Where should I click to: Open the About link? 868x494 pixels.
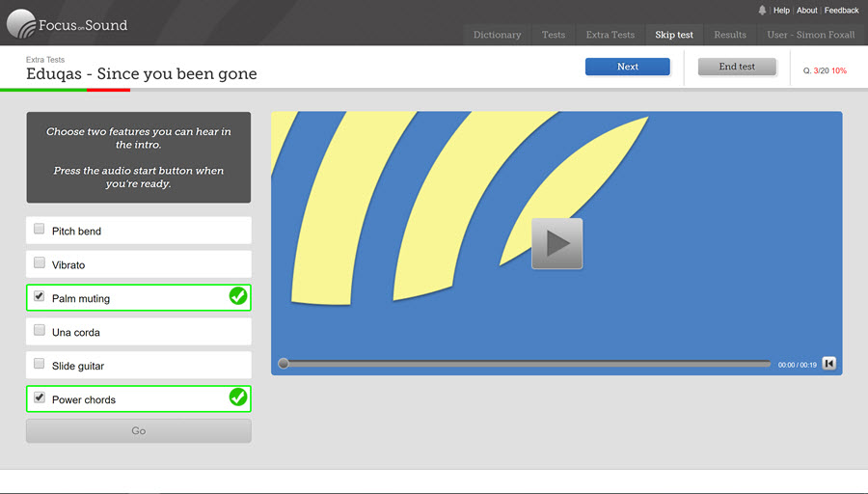pyautogui.click(x=806, y=10)
